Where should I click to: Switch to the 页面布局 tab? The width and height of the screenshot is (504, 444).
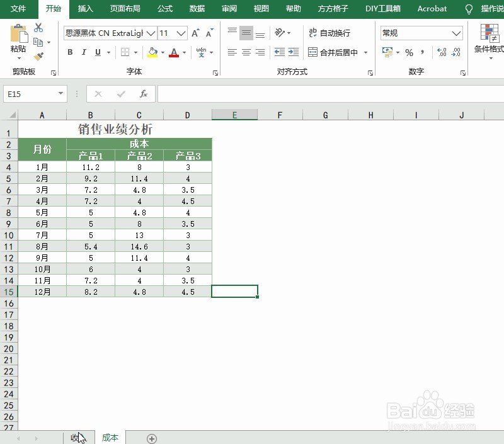pyautogui.click(x=125, y=9)
